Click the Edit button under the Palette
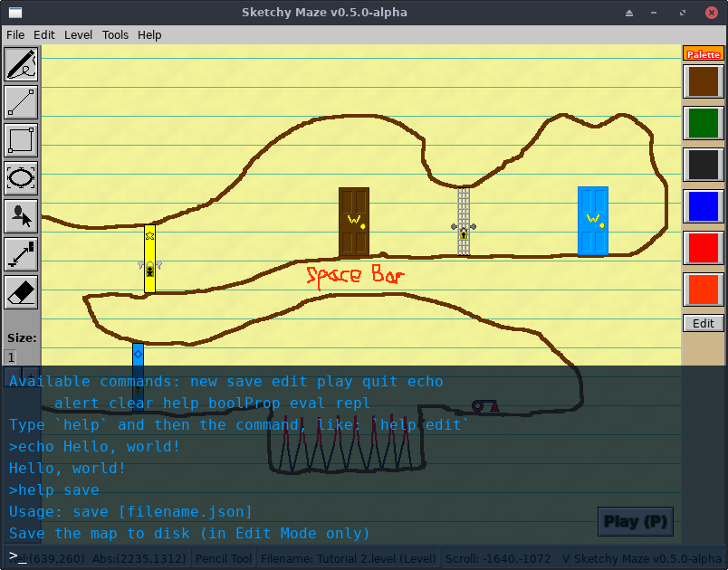This screenshot has height=570, width=728. (x=703, y=323)
